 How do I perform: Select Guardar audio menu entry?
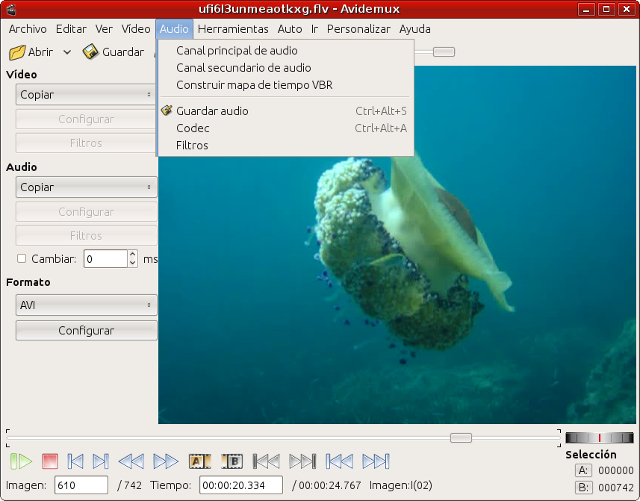[212, 111]
